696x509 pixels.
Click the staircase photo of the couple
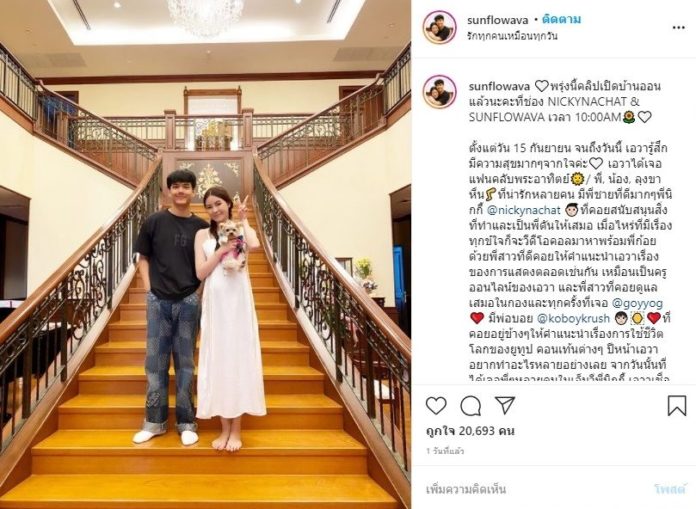[x=206, y=254]
